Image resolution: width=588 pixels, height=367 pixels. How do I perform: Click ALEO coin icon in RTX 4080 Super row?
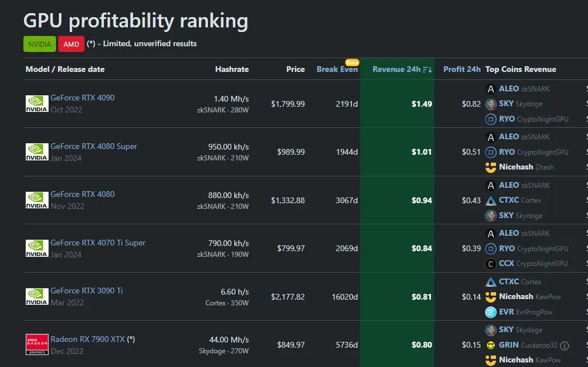[x=490, y=137]
